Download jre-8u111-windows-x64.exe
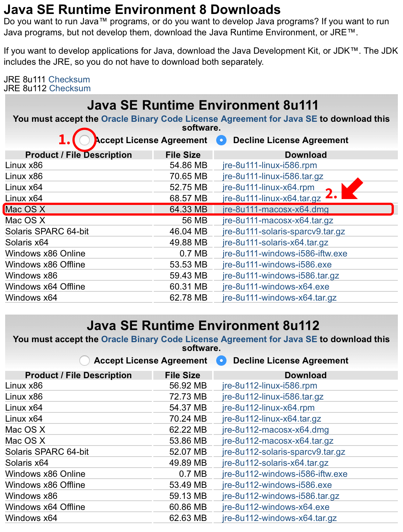This screenshot has width=403, height=532. coord(276,287)
